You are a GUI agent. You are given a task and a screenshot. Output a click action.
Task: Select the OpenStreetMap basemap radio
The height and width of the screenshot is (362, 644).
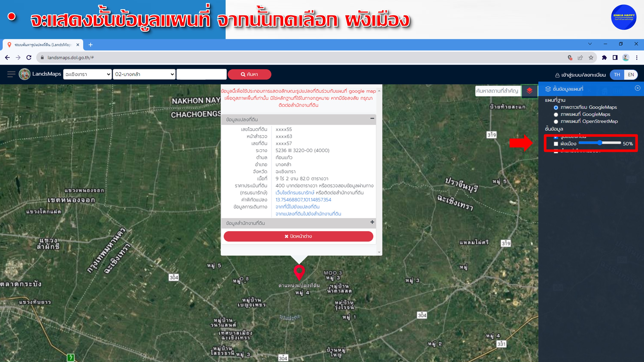tap(556, 121)
